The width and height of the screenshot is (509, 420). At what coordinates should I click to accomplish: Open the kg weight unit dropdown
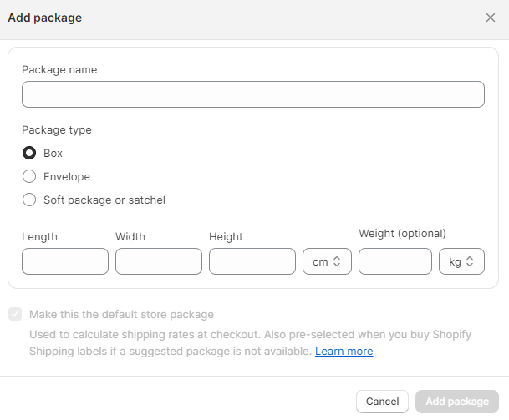461,261
